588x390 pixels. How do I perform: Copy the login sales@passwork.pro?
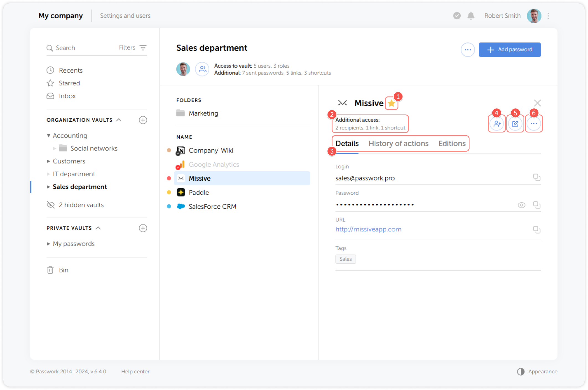point(537,177)
